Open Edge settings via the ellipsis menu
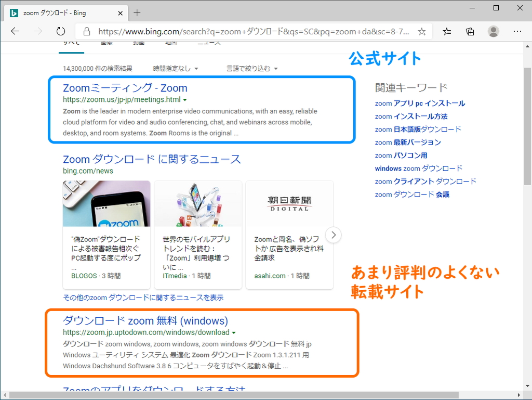Screen dimensions: 532x400 coord(517,31)
